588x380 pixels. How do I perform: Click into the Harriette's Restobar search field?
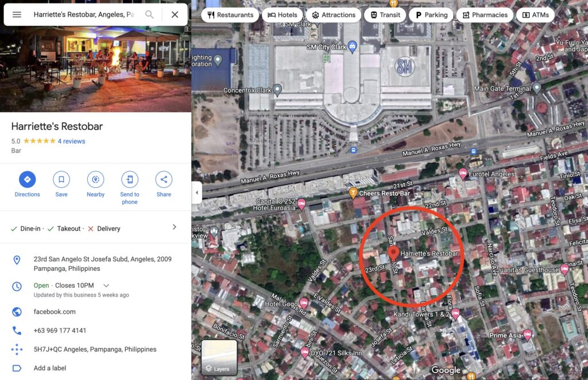click(x=84, y=14)
